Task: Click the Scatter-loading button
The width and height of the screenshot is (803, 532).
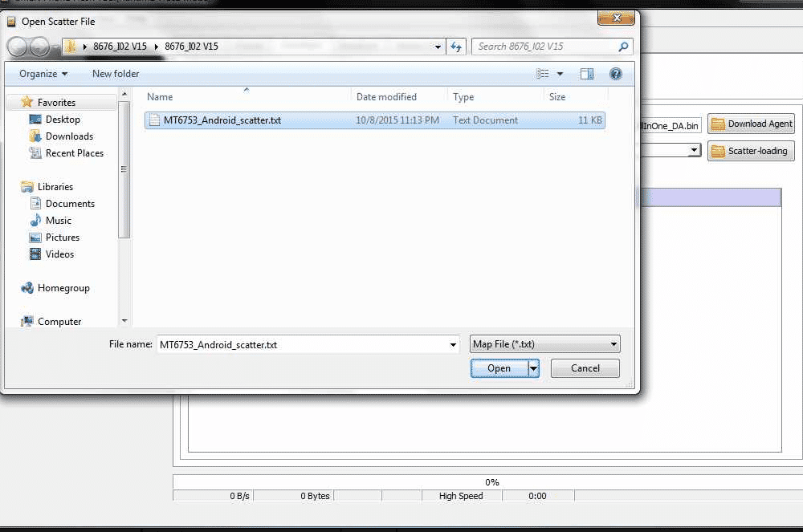Action: (x=750, y=151)
